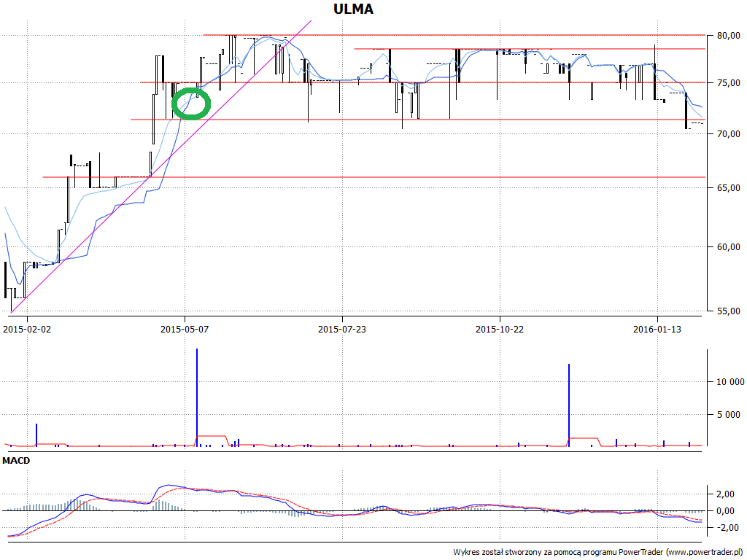This screenshot has width=747, height=560.
Task: Click the 60,00 price axis label
Action: pos(729,247)
